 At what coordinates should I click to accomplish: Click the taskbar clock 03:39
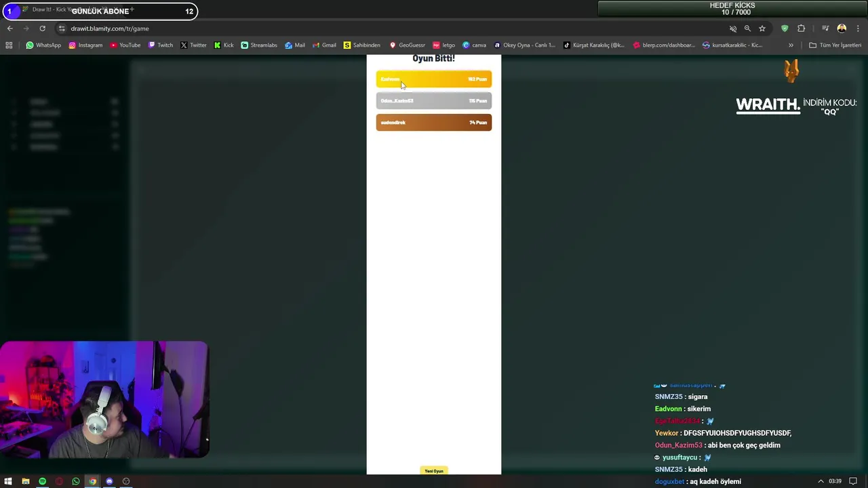click(x=835, y=481)
